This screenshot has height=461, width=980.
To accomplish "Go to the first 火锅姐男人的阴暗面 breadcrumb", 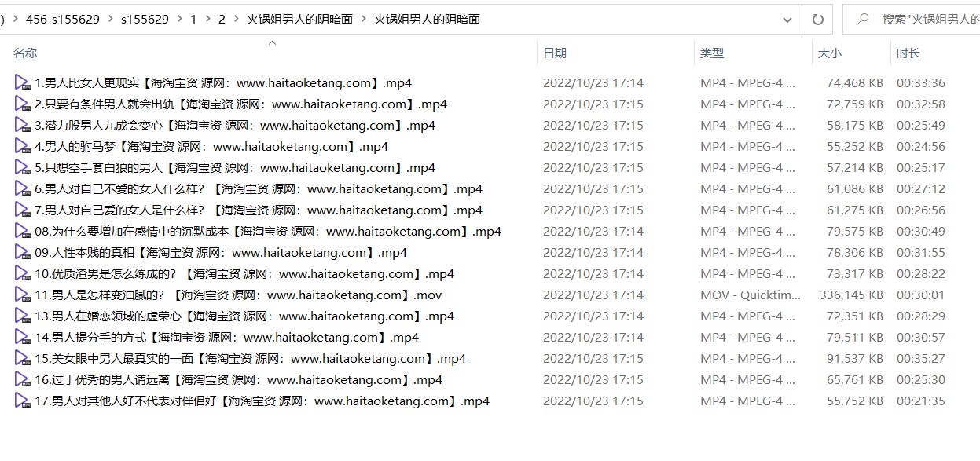I will (299, 20).
